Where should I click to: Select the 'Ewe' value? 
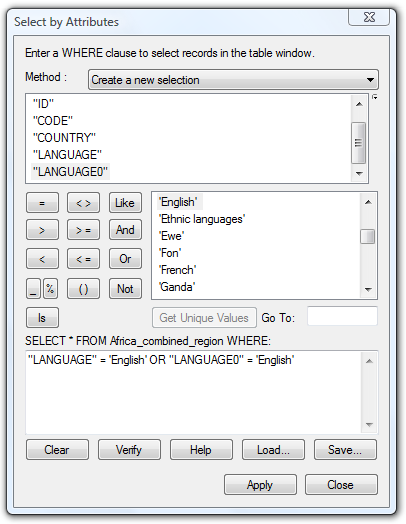[171, 236]
